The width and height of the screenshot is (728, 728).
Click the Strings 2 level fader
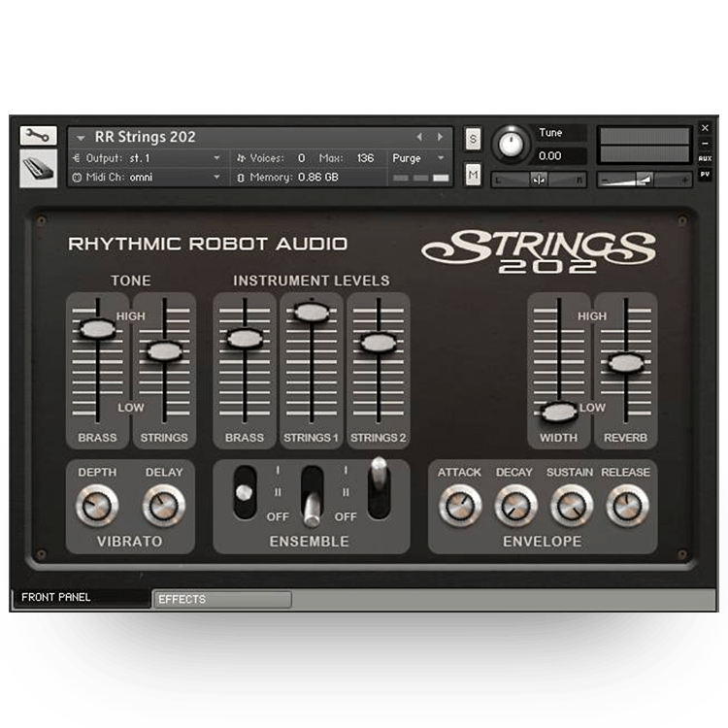(379, 343)
